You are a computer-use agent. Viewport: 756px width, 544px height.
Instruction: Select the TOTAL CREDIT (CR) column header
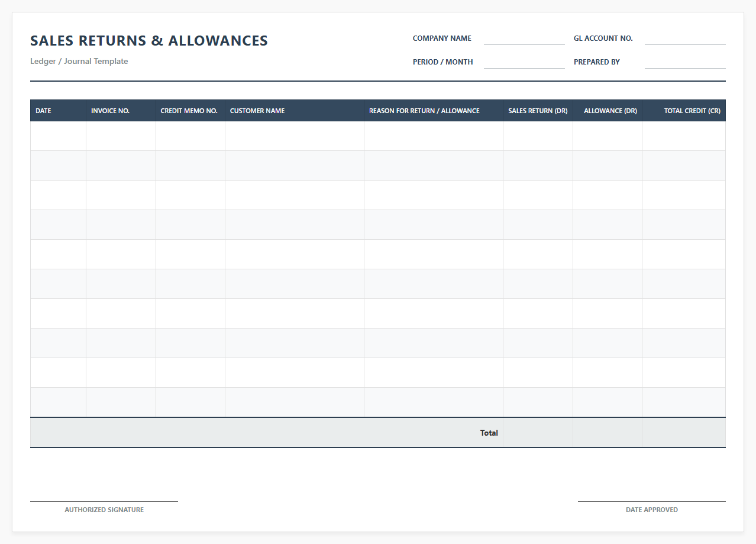[x=684, y=111]
